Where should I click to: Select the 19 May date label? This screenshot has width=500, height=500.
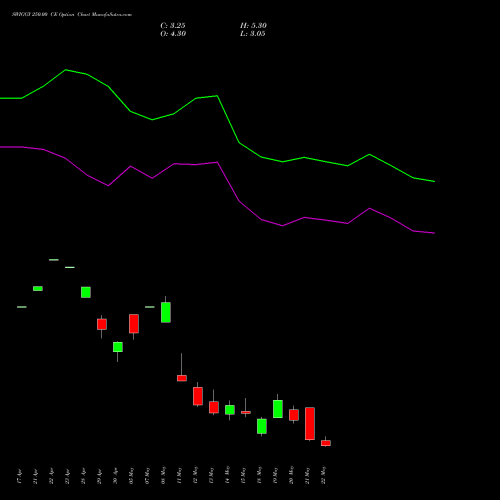(275, 476)
